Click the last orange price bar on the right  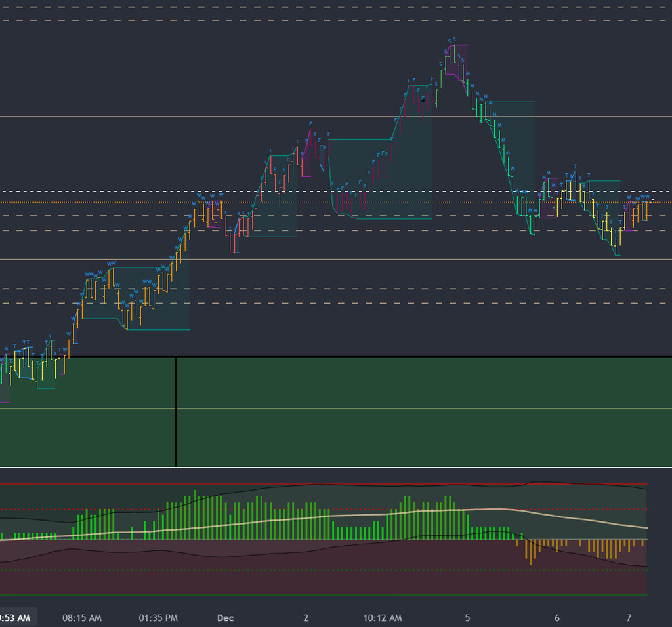(646, 211)
